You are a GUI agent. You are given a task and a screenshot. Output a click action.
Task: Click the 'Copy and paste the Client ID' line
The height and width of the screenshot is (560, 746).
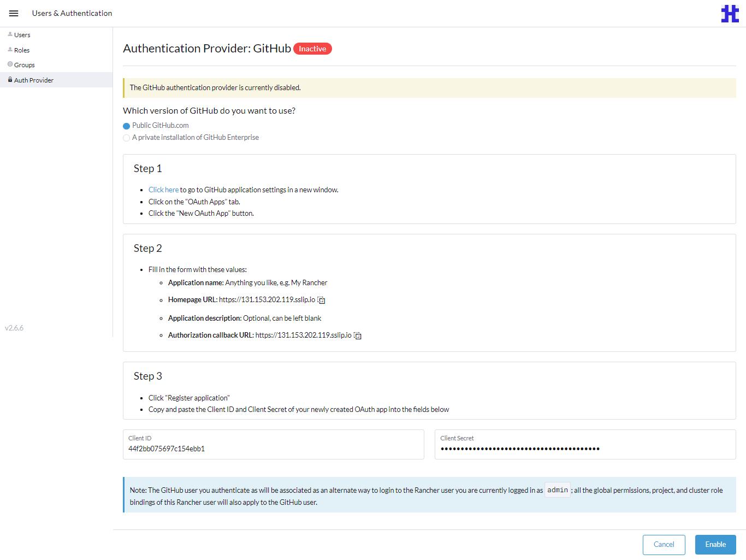(299, 410)
